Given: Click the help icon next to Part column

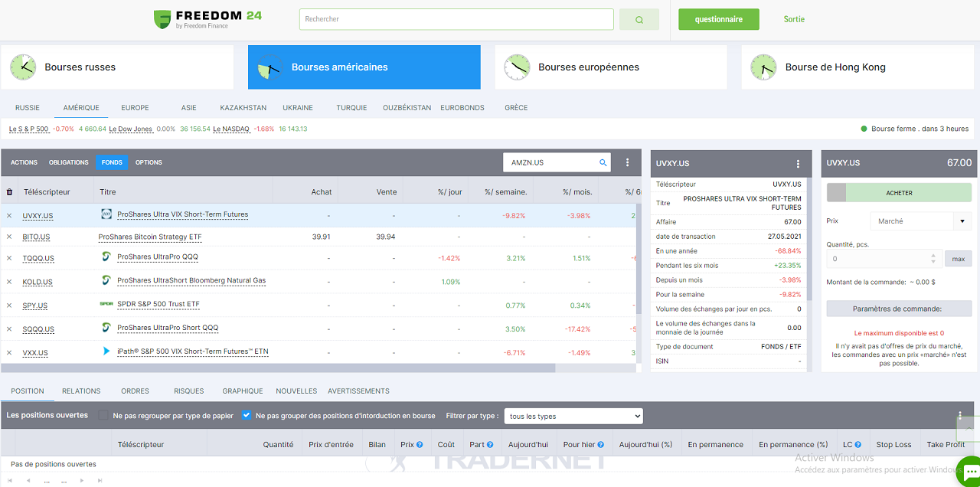Looking at the screenshot, I should pyautogui.click(x=490, y=445).
